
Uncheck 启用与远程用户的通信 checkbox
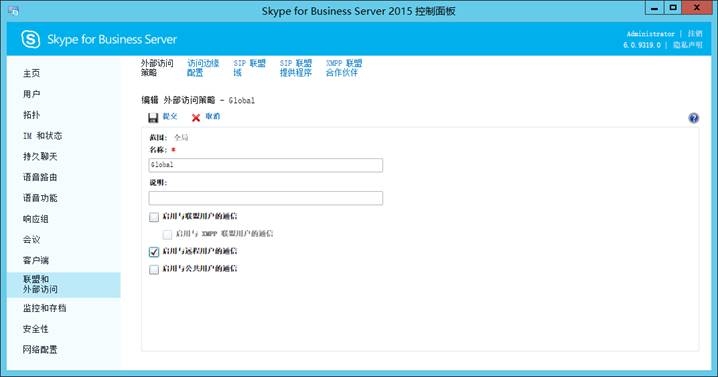click(154, 252)
